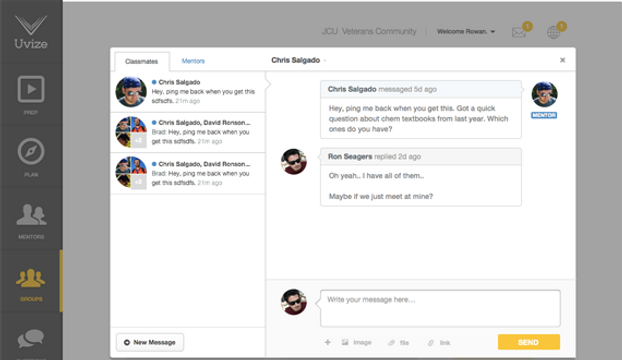Open the globe notifications icon

(553, 33)
